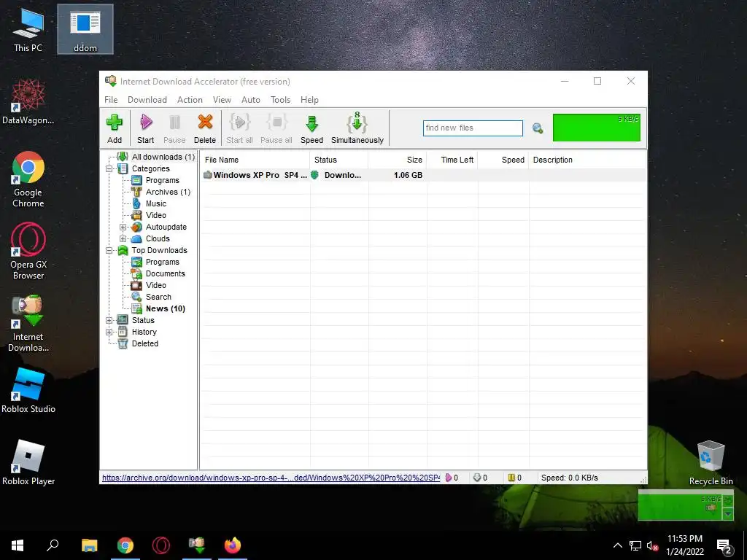Collapse the Categories tree node
747x560 pixels.
109,168
